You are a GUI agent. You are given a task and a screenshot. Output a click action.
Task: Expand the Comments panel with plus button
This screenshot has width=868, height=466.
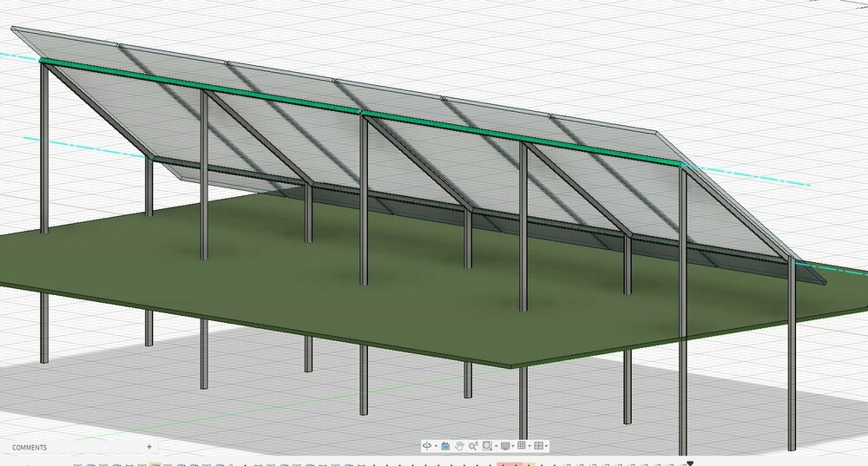tap(149, 447)
